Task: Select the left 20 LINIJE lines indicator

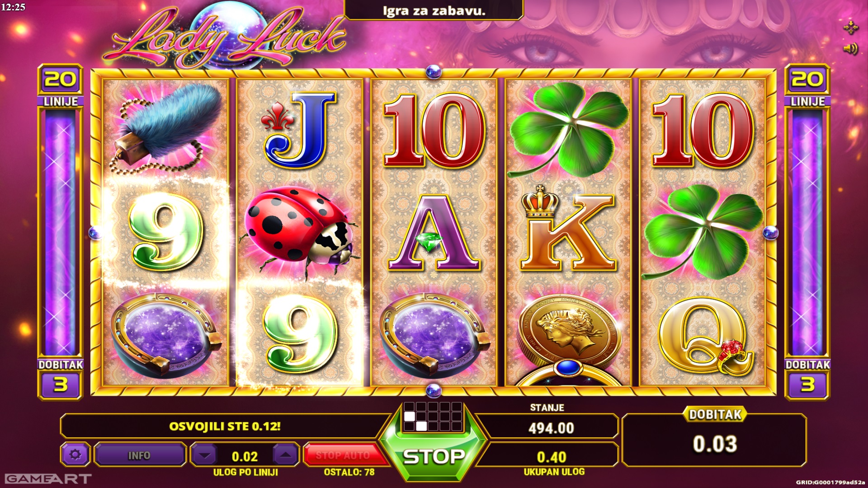Action: pyautogui.click(x=61, y=85)
